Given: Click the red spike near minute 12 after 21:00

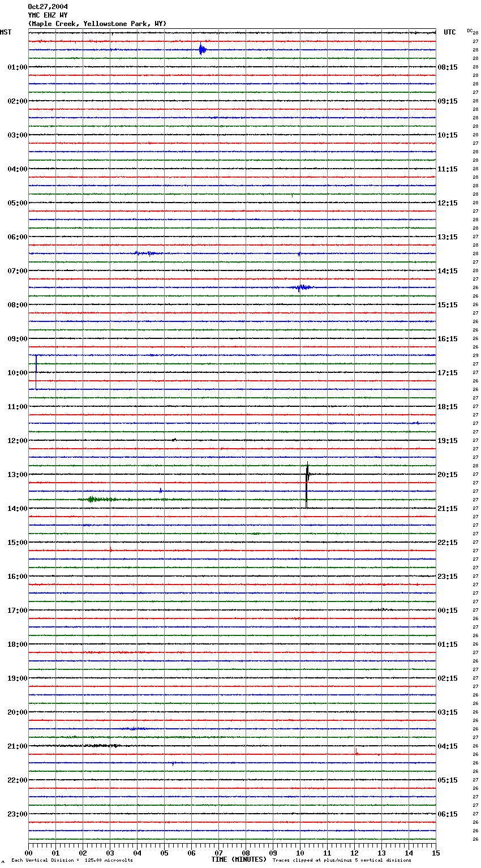Looking at the screenshot, I should point(356,752).
